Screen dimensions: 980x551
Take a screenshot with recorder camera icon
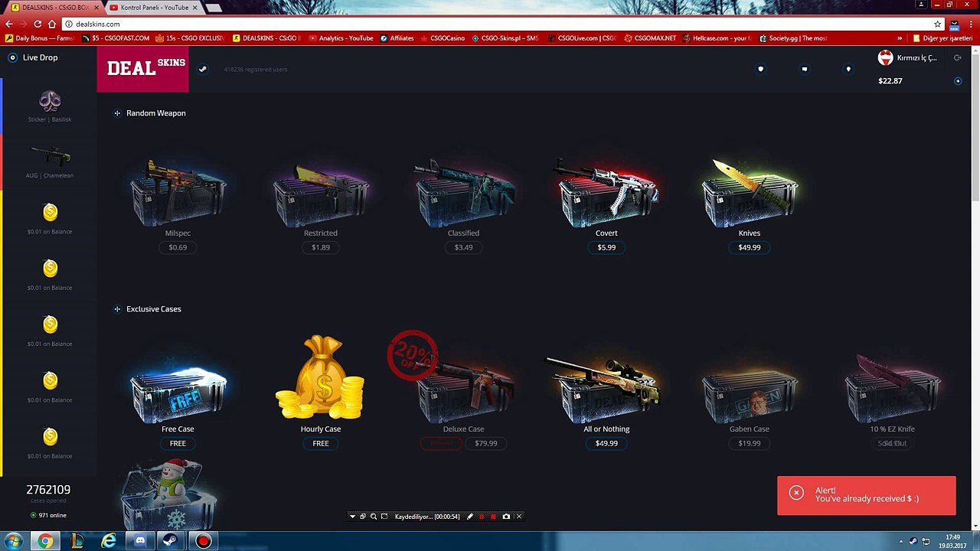point(506,517)
